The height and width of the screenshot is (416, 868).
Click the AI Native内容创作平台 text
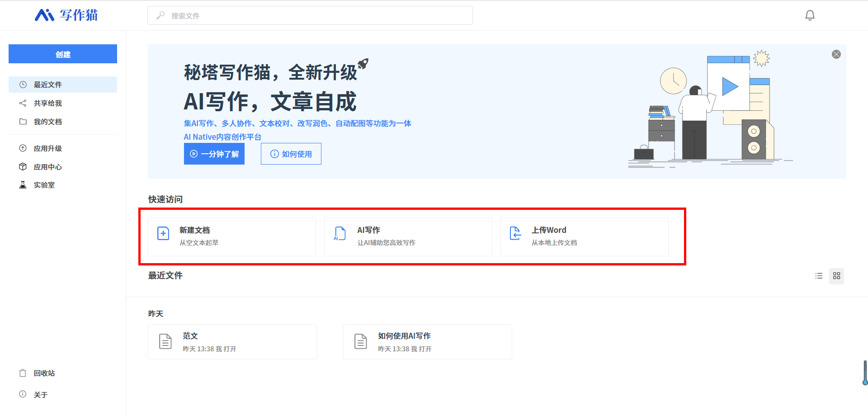point(222,137)
